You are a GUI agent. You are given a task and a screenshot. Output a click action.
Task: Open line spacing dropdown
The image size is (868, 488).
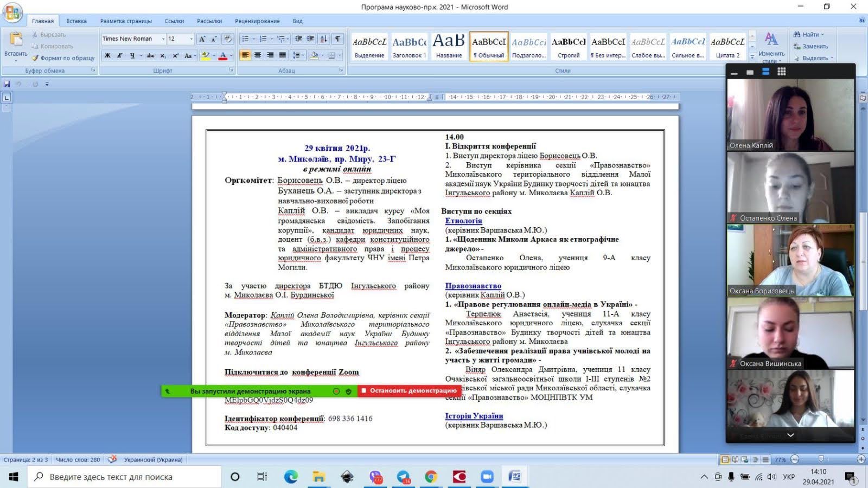(298, 55)
